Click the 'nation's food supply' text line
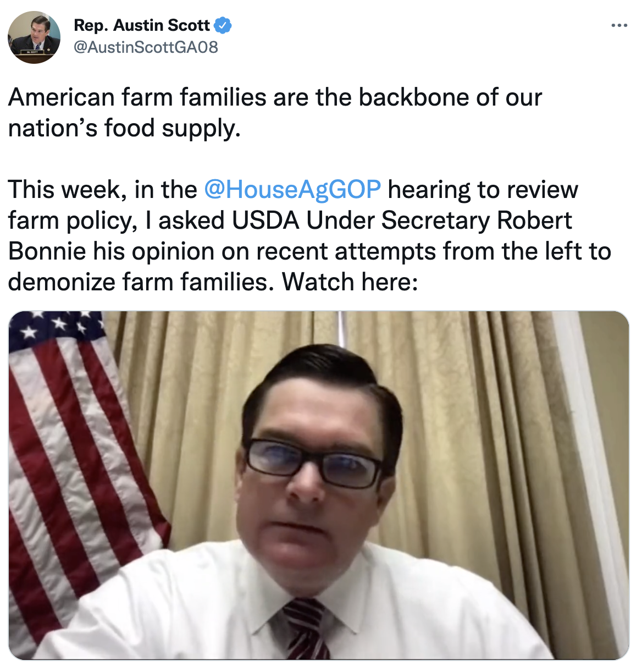This screenshot has width=642, height=672. coord(125,128)
